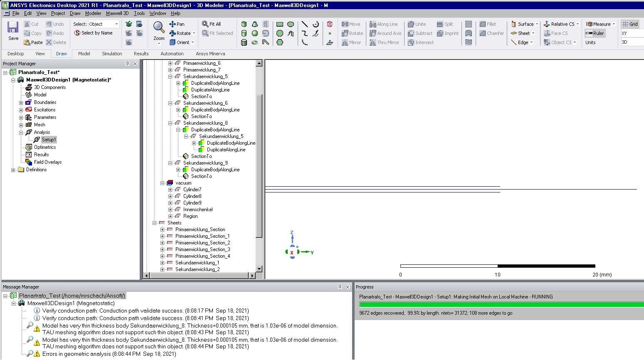Expand the Boundaries node in Project Manager
Image resolution: width=644 pixels, height=360 pixels.
pyautogui.click(x=21, y=102)
